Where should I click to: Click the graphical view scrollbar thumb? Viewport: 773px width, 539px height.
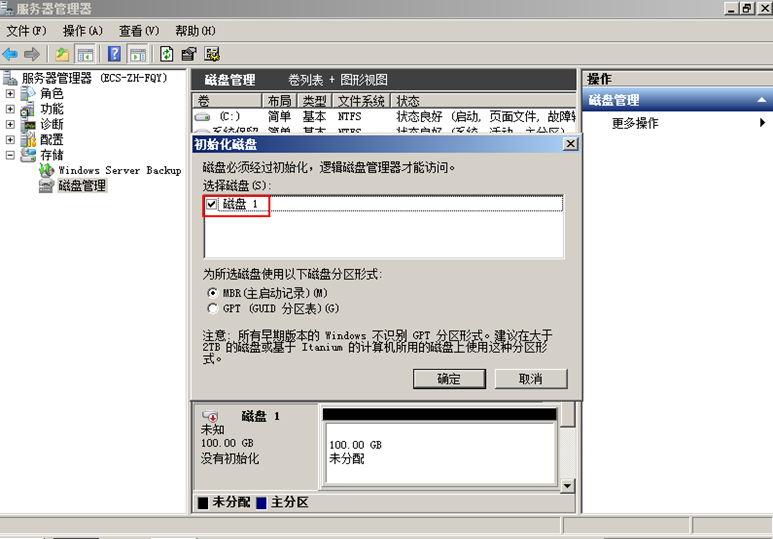tap(567, 415)
